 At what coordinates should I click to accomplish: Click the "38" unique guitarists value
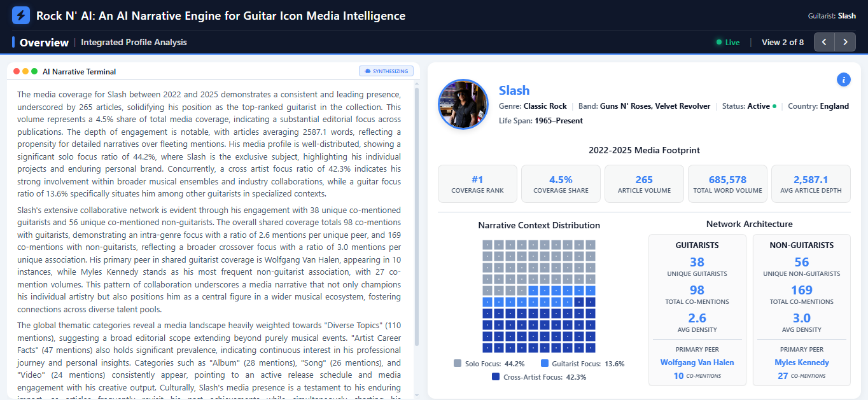tap(697, 262)
